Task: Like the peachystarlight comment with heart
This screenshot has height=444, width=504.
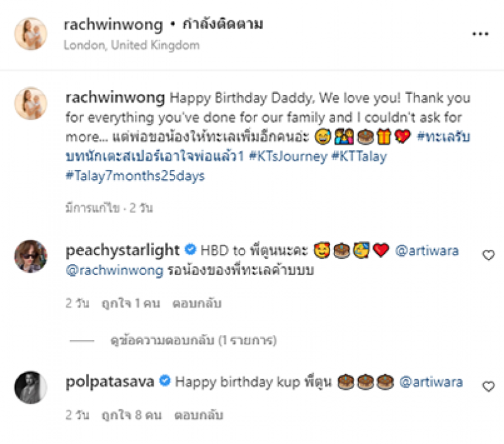Action: pos(488,255)
